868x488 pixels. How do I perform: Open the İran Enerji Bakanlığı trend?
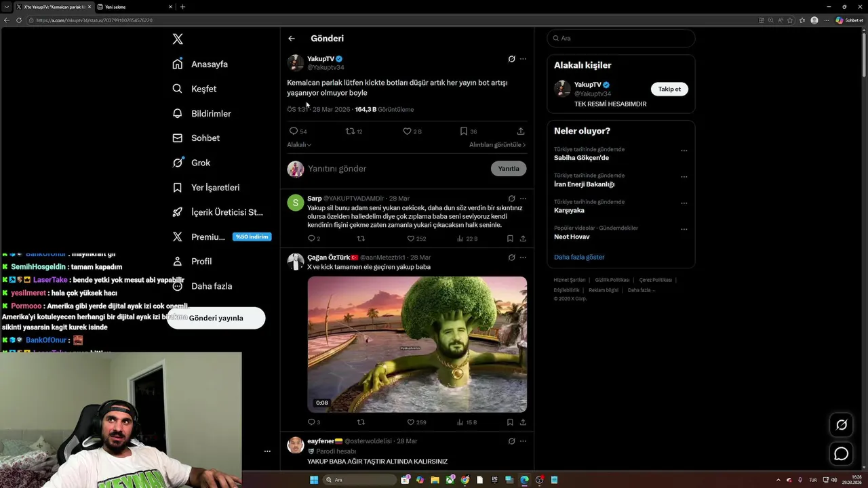click(584, 184)
